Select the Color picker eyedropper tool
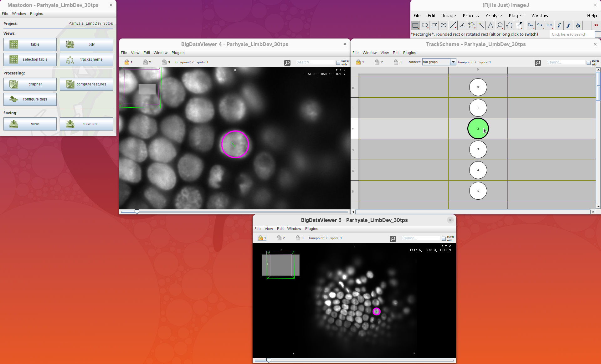601x364 pixels. (x=519, y=25)
